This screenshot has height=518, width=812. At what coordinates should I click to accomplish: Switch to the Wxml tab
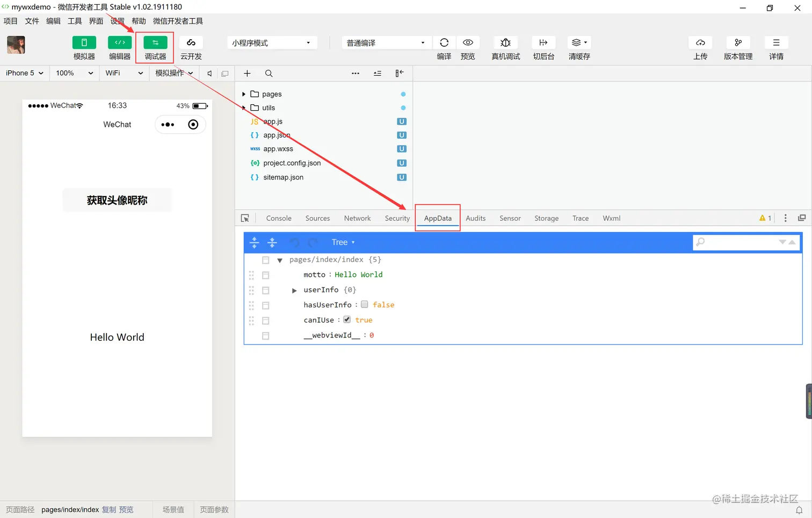[611, 218]
